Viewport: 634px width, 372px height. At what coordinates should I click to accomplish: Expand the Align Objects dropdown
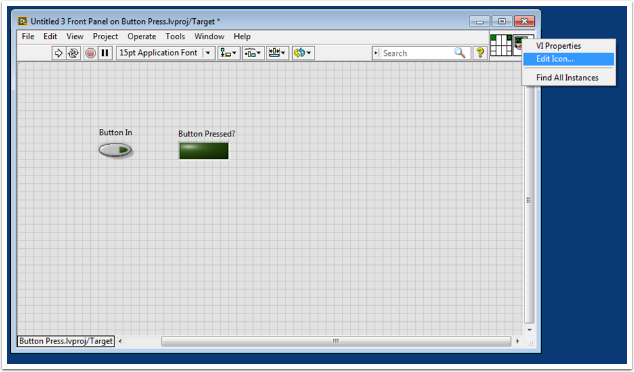click(x=228, y=53)
